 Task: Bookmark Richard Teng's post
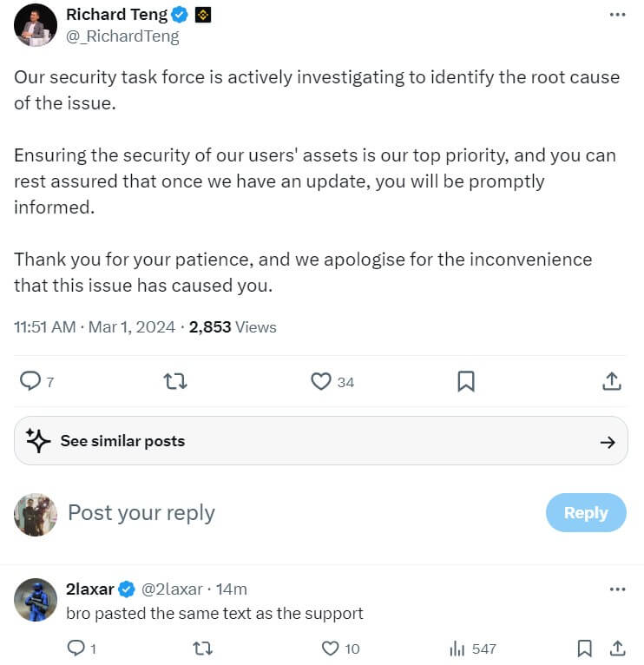pos(466,381)
